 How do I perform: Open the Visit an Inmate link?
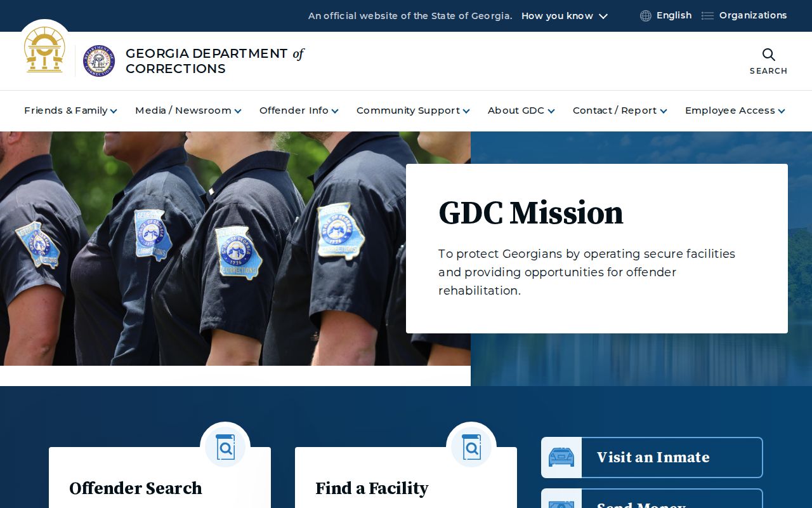tap(653, 457)
